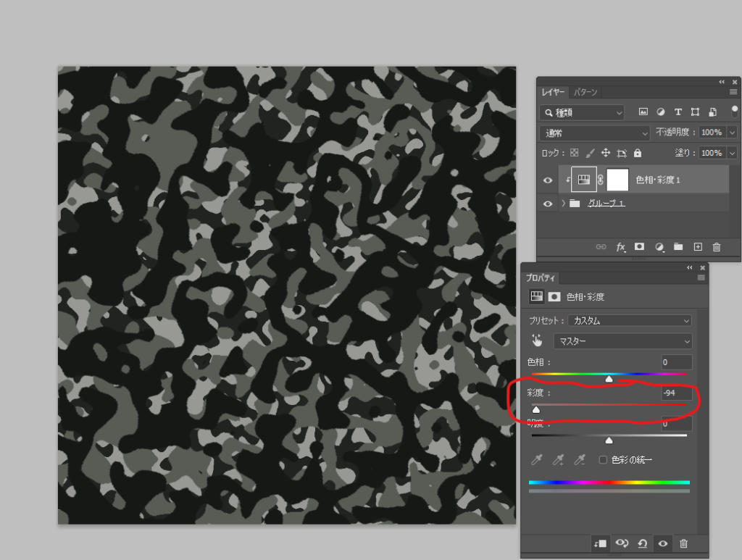Open the マスター channel dropdown
Image resolution: width=742 pixels, height=560 pixels.
coord(622,340)
